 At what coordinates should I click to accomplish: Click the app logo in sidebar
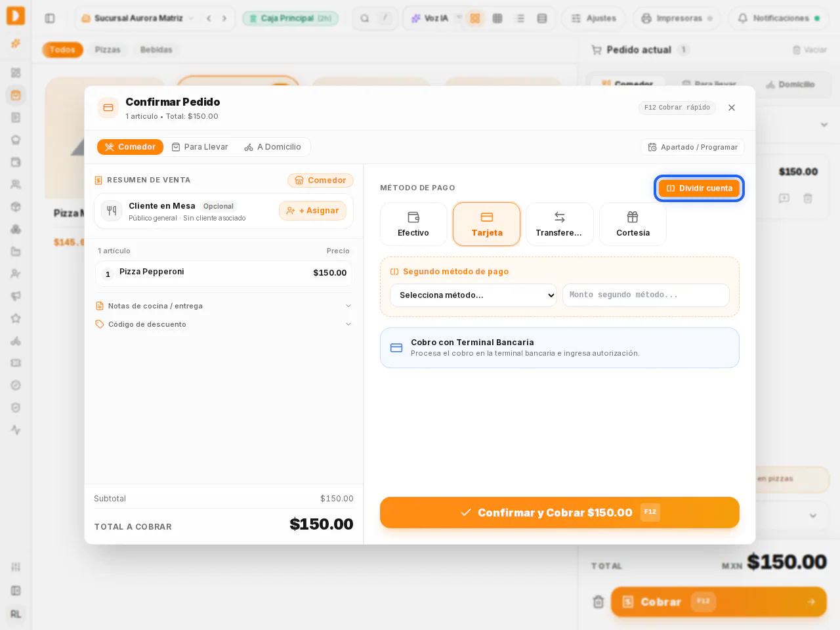click(16, 16)
